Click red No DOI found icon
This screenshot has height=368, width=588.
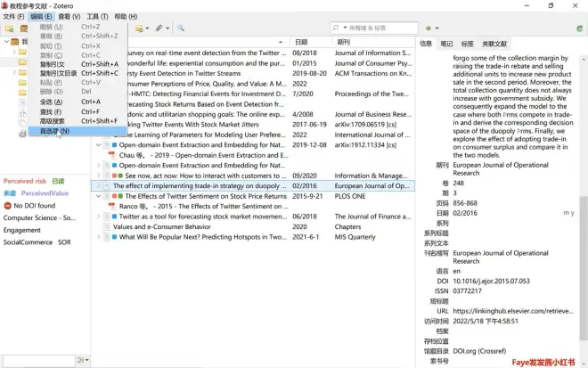click(7, 206)
